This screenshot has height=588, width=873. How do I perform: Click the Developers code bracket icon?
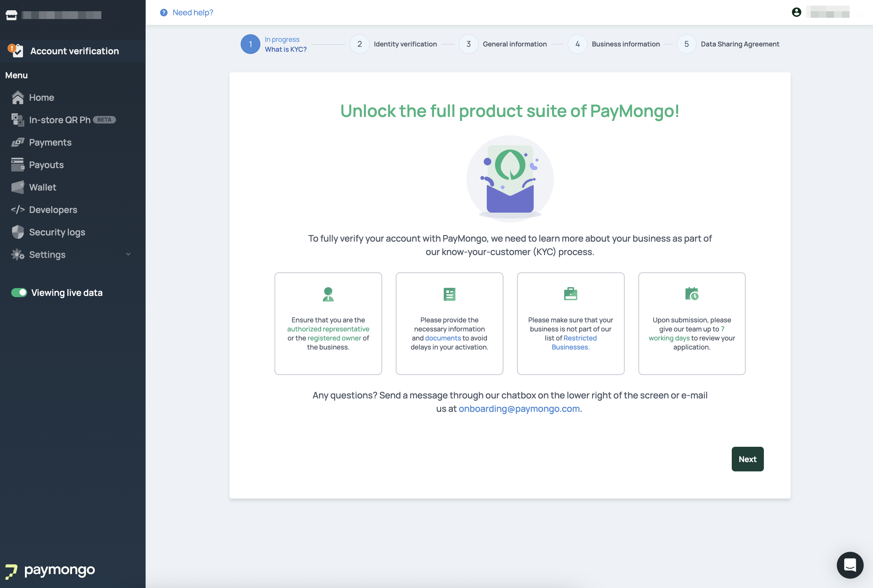[x=18, y=210]
